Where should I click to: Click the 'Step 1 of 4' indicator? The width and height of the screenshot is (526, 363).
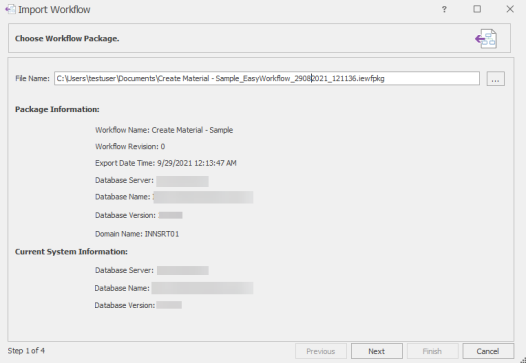[26, 351]
